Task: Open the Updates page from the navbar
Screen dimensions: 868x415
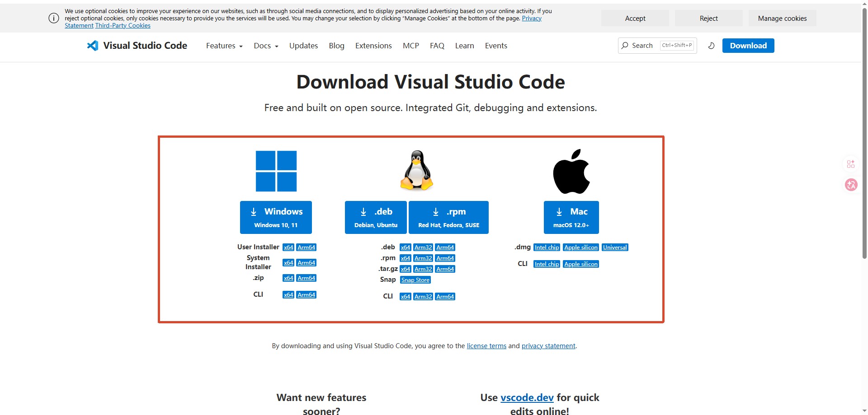Action: (303, 46)
